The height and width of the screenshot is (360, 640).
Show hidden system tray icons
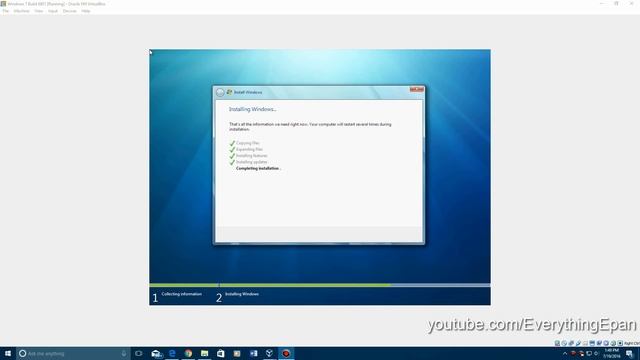click(x=565, y=353)
